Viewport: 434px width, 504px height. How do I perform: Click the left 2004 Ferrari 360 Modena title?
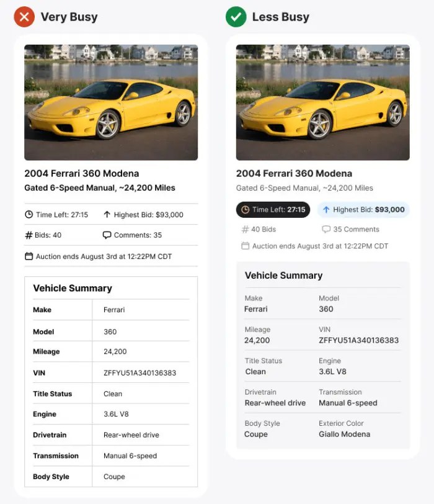click(81, 173)
